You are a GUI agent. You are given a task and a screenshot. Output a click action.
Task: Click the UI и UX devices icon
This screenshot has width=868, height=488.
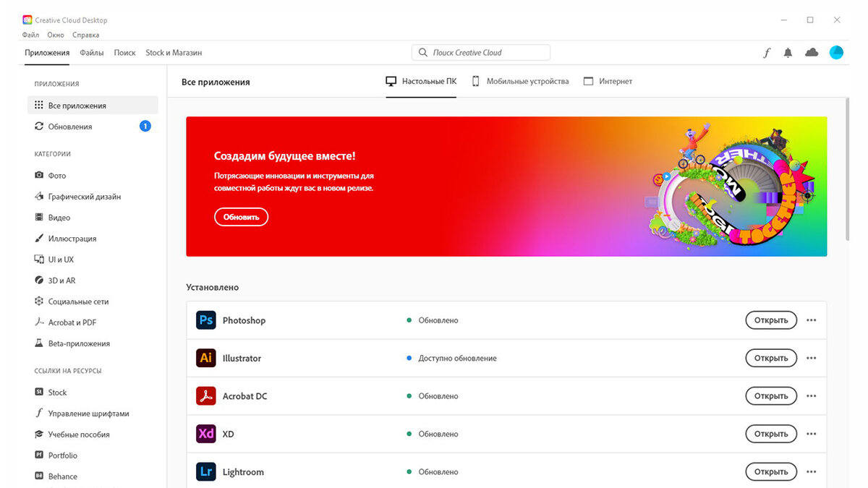40,260
